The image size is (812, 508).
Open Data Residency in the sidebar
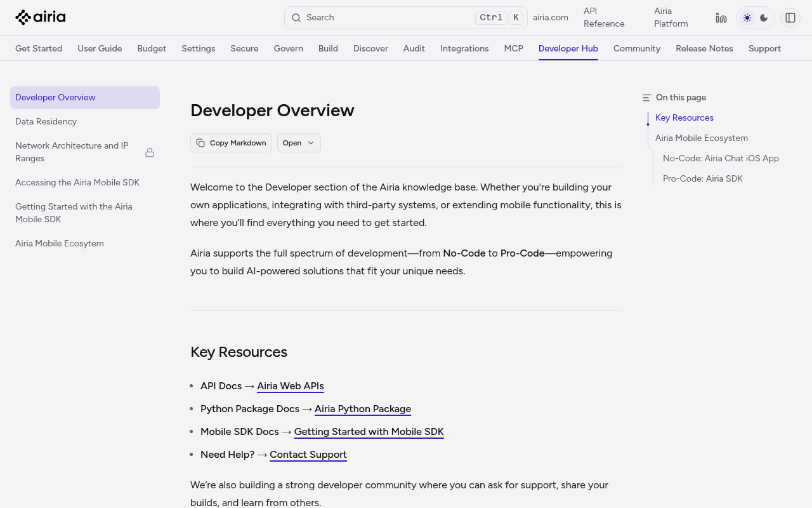click(x=85, y=122)
